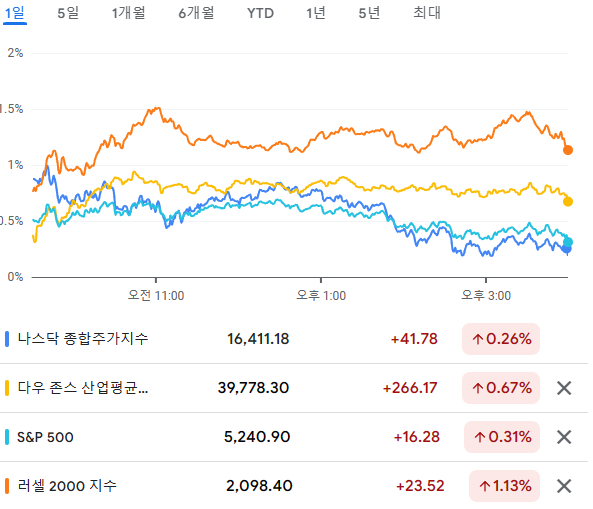Click the 1.13% change badge
The image size is (593, 509).
pos(504,486)
